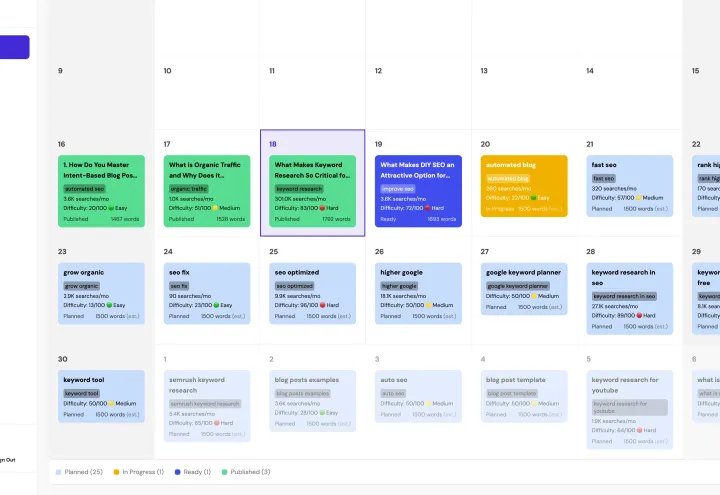Open the 'keyword research in seo' card
The width and height of the screenshot is (720, 495).
click(x=630, y=298)
